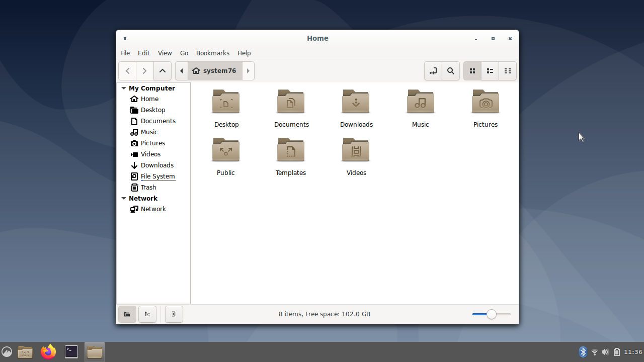Toggle the location entry button

(433, 71)
